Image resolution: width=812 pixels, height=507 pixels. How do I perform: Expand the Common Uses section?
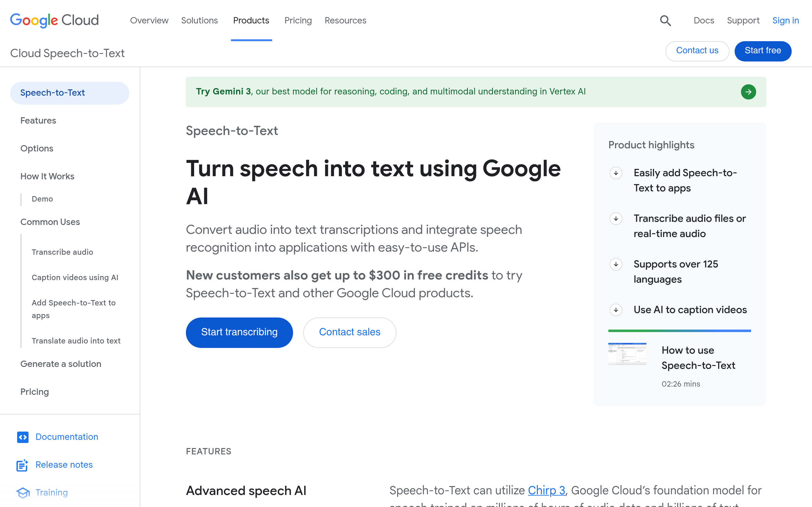(x=50, y=221)
